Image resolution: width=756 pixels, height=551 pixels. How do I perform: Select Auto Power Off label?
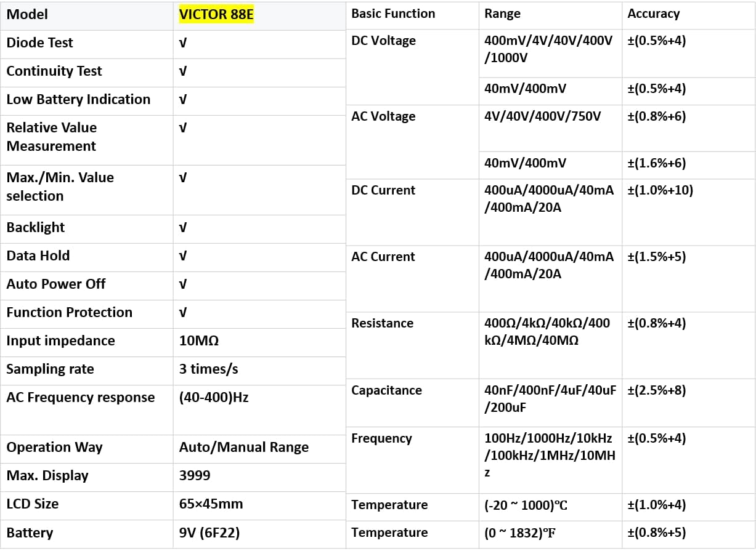tap(56, 284)
